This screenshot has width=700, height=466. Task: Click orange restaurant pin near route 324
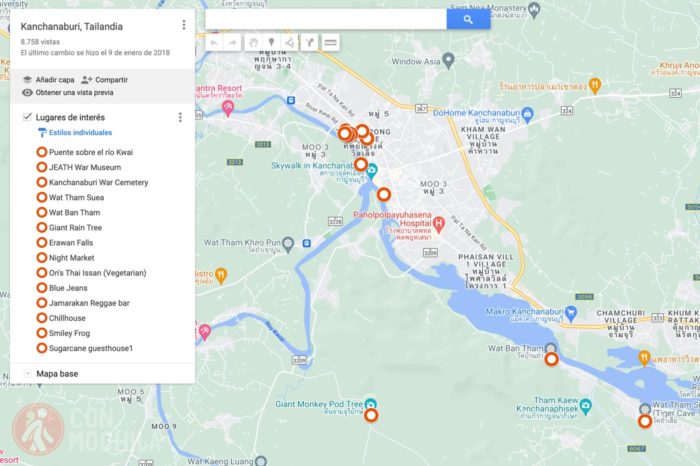coord(595,85)
